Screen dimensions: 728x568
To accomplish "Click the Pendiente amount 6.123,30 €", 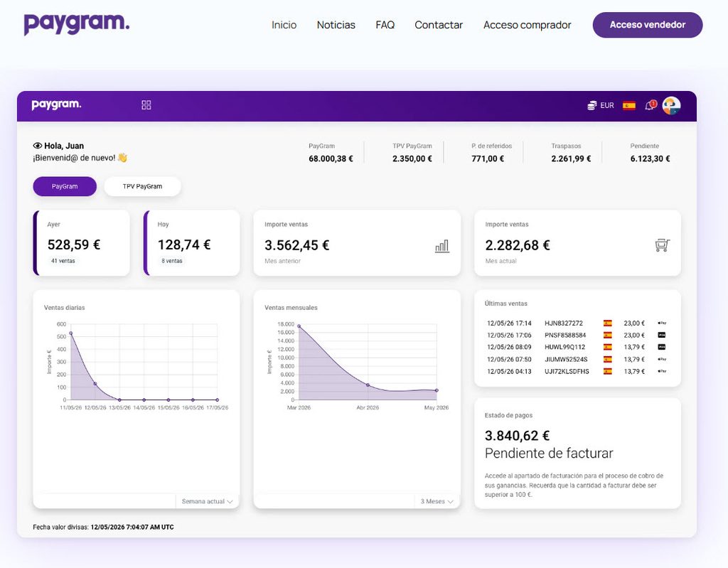I will click(x=650, y=159).
